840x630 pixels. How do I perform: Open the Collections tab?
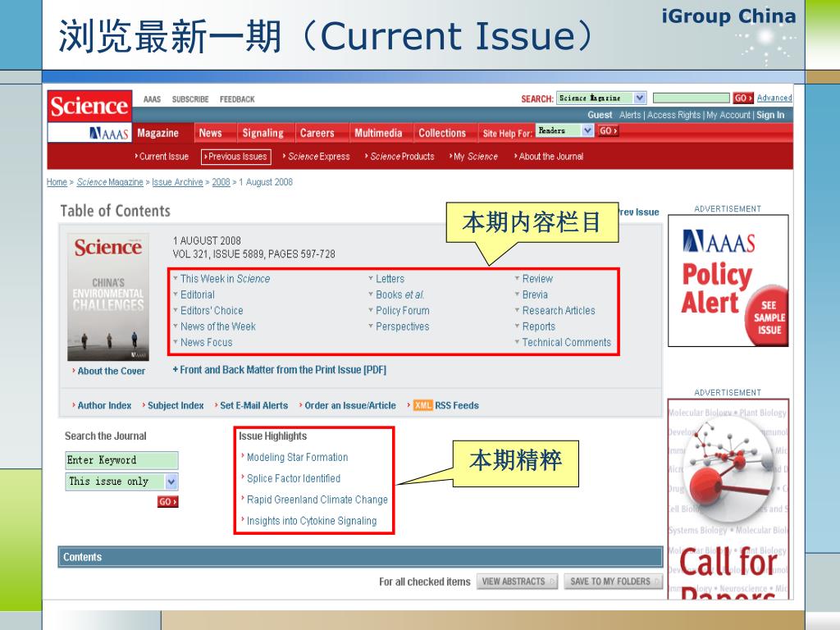[x=442, y=133]
